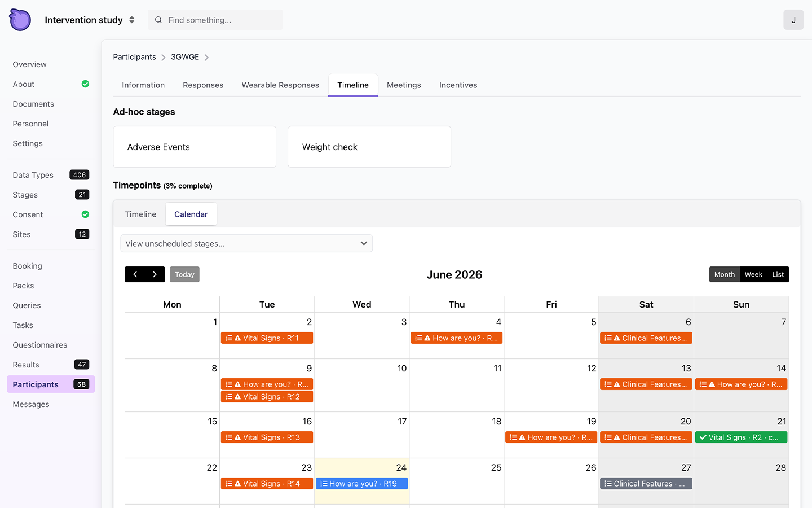The width and height of the screenshot is (812, 508).
Task: Open Results in the sidebar
Action: point(26,365)
